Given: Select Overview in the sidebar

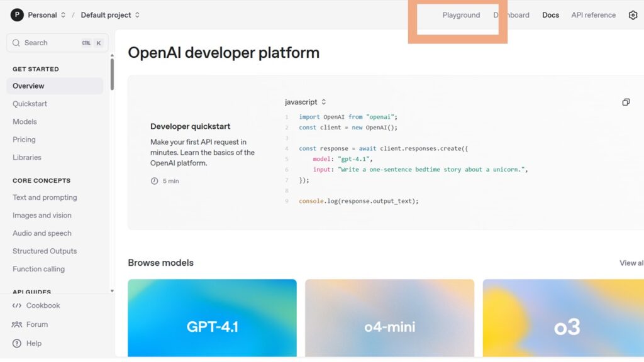Looking at the screenshot, I should (55, 85).
